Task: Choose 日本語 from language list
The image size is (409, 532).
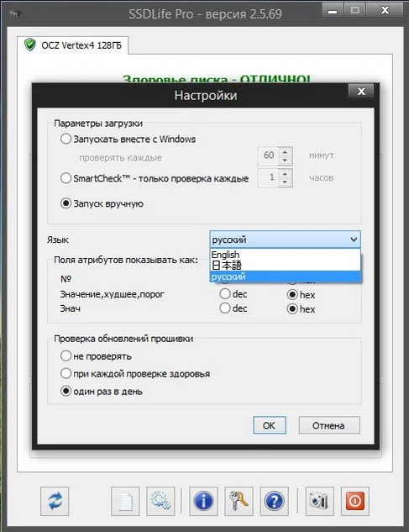Action: click(x=286, y=266)
